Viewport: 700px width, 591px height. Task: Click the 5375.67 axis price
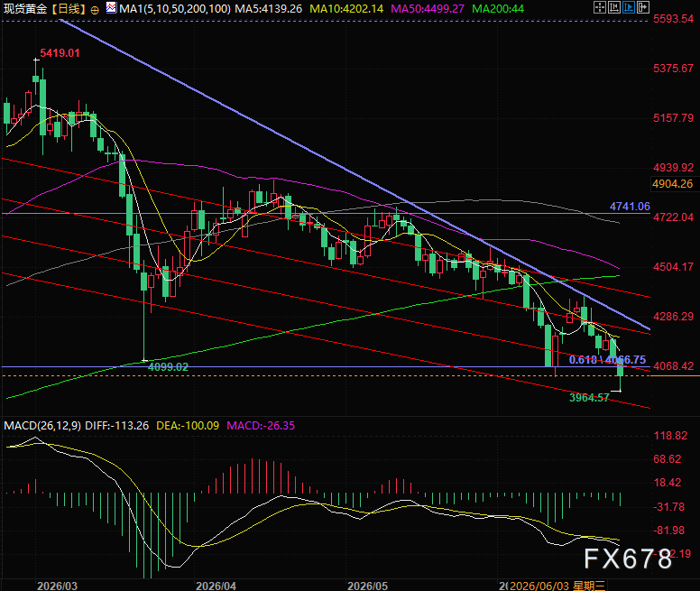[x=674, y=69]
